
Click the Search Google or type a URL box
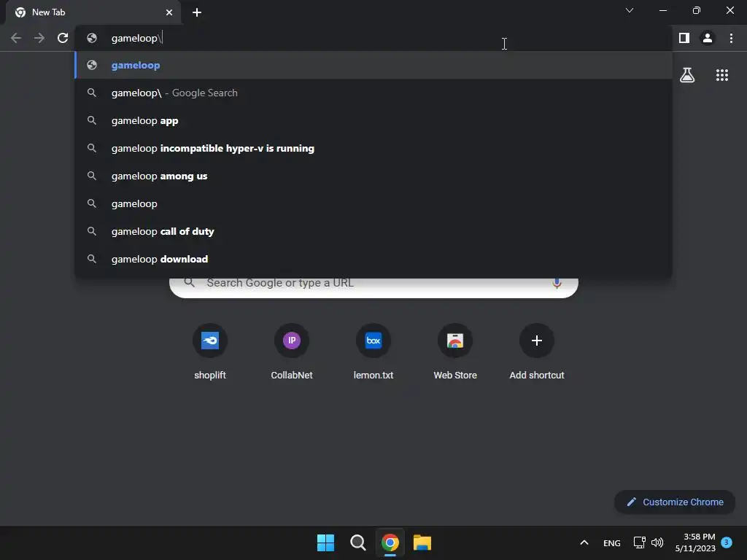(x=374, y=287)
